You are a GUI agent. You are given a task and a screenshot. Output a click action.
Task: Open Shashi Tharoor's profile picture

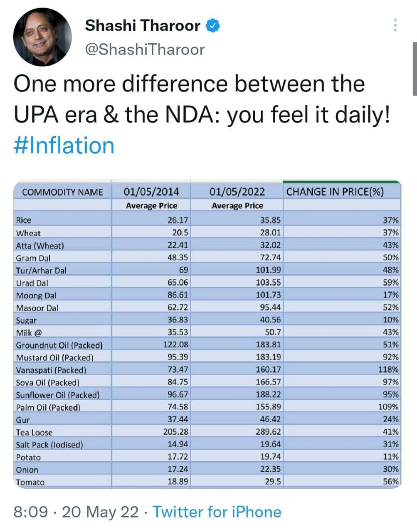click(42, 37)
